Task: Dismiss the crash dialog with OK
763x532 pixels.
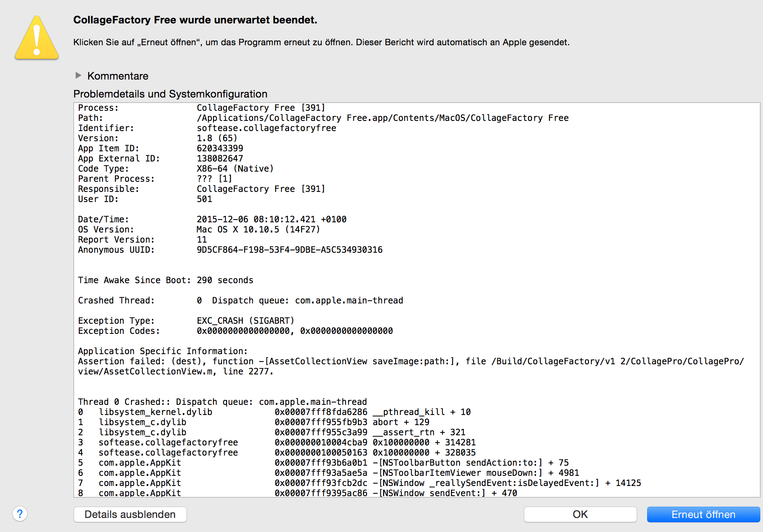Action: [x=580, y=514]
